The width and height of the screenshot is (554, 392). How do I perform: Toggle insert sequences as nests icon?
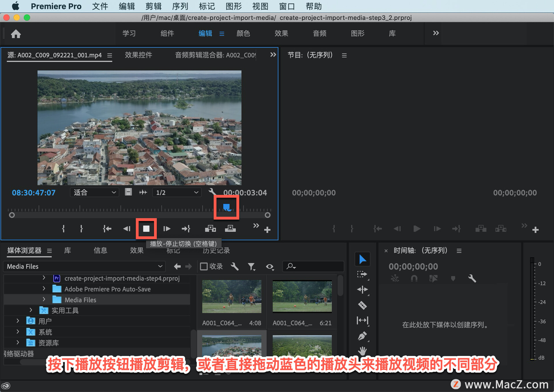395,278
